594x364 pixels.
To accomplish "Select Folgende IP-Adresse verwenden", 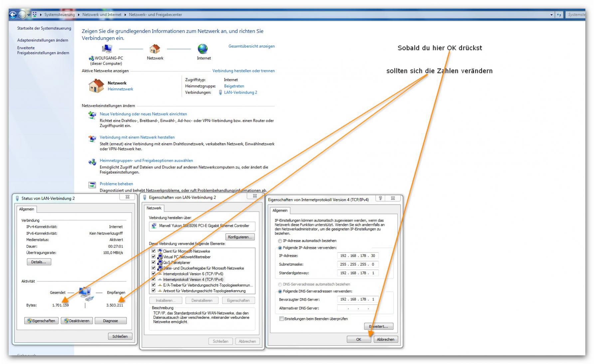I will tap(280, 248).
